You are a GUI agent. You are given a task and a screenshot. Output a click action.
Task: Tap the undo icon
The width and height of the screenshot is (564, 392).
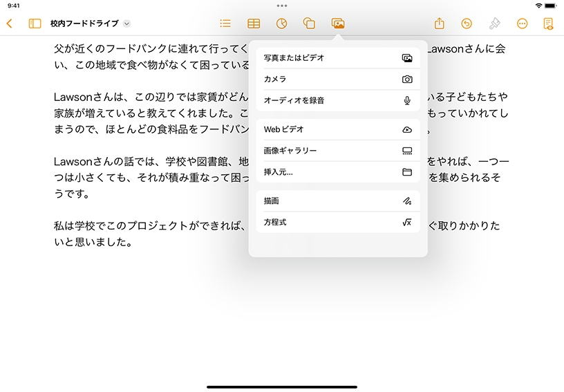point(467,24)
